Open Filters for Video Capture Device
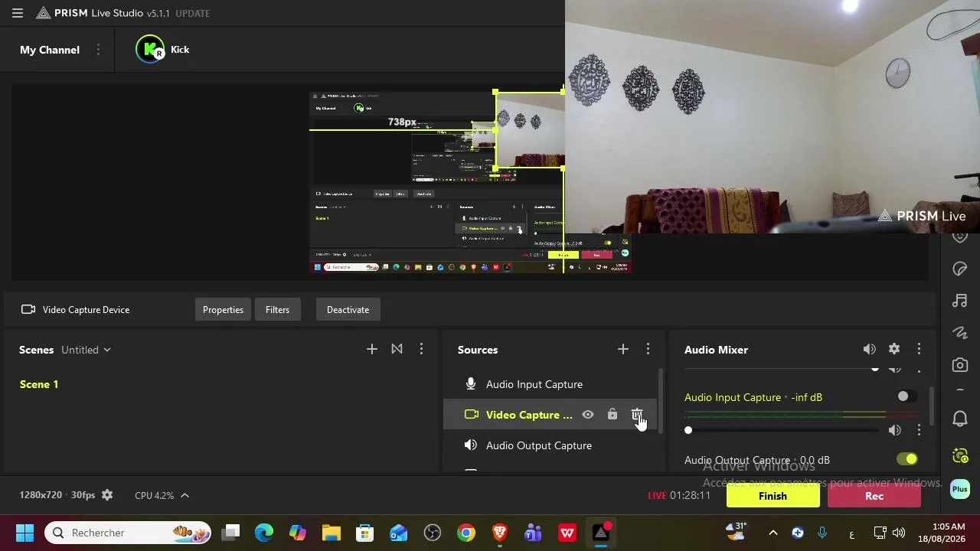The image size is (980, 551). (277, 310)
